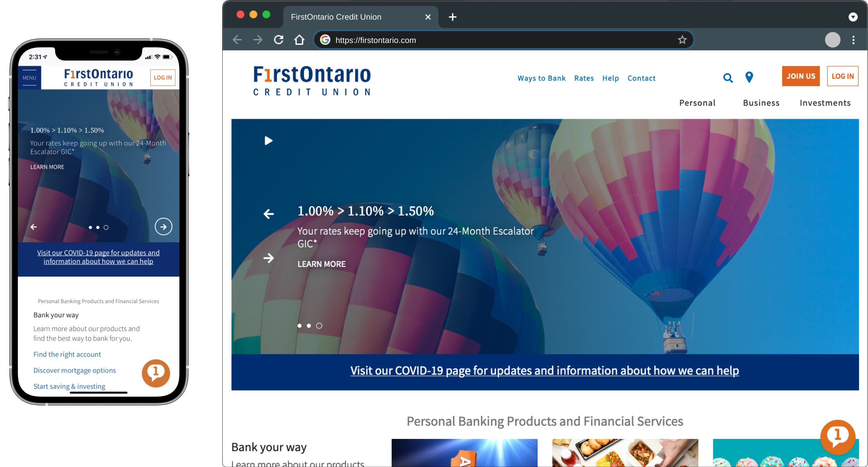Click the location pin icon near the header
The width and height of the screenshot is (868, 467).
tap(749, 77)
